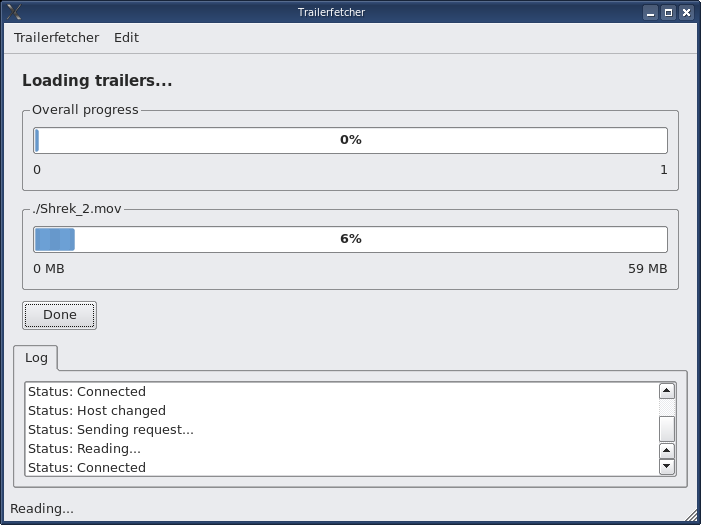Click the 59 MB size label
Image resolution: width=701 pixels, height=525 pixels.
click(647, 269)
